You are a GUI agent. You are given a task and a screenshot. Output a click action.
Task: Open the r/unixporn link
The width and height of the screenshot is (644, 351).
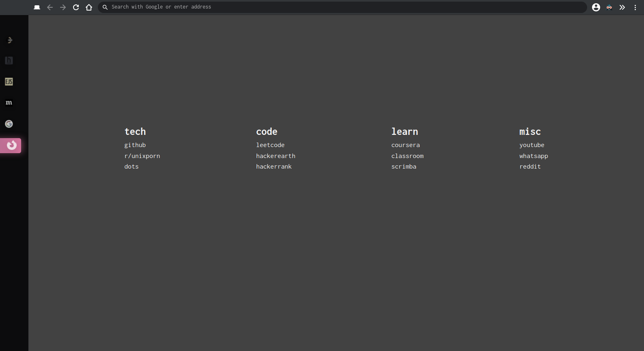point(142,156)
